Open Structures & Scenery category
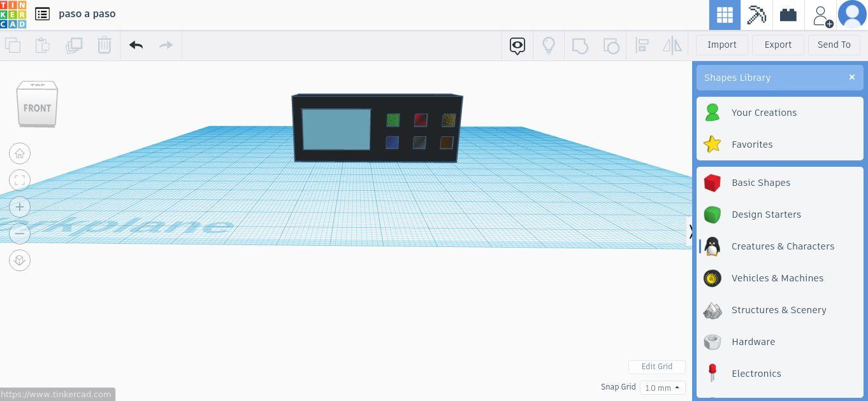 click(x=780, y=310)
